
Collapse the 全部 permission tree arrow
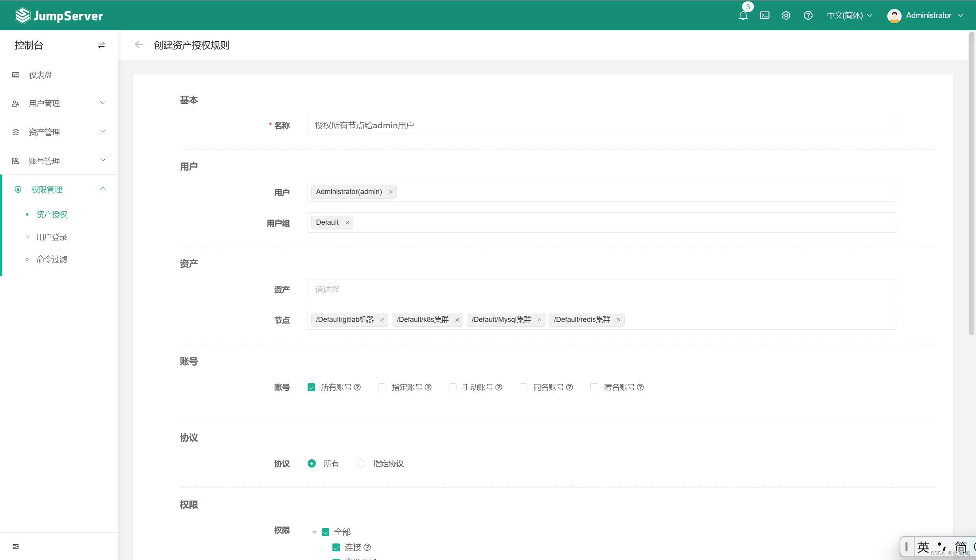(314, 532)
